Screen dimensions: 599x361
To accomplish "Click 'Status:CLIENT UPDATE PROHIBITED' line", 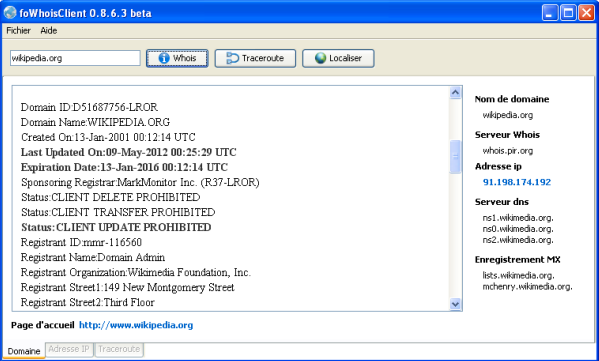I will [116, 227].
